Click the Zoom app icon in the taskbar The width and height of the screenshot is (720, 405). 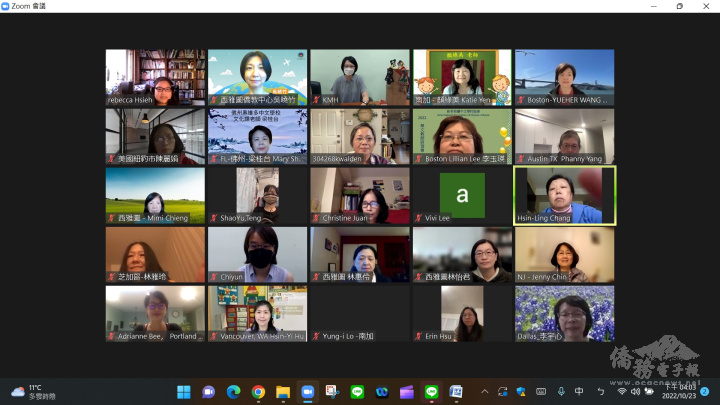pos(308,391)
